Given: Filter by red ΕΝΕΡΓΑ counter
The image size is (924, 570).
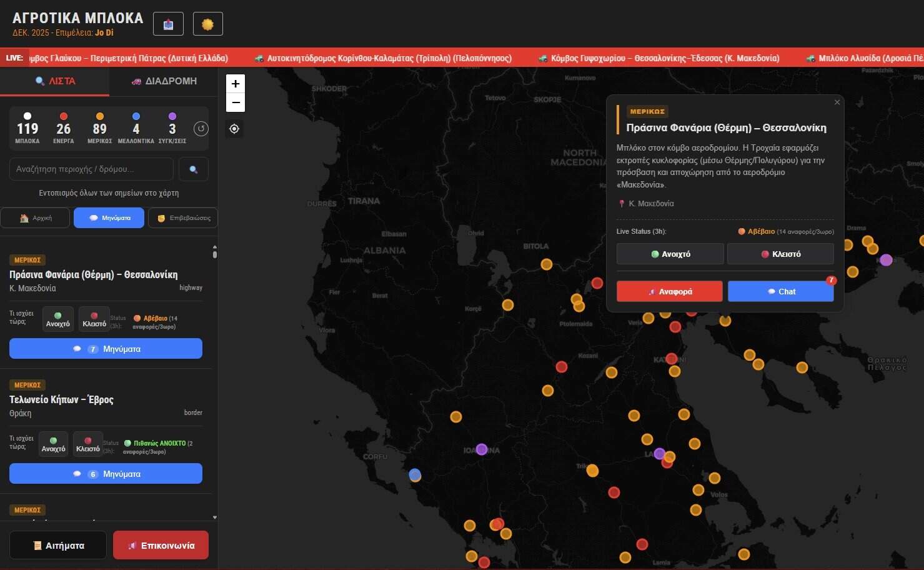Looking at the screenshot, I should click(63, 128).
